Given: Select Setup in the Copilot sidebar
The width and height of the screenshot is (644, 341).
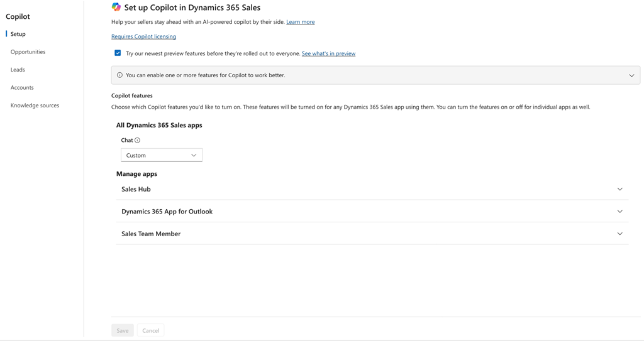Looking at the screenshot, I should coord(18,34).
